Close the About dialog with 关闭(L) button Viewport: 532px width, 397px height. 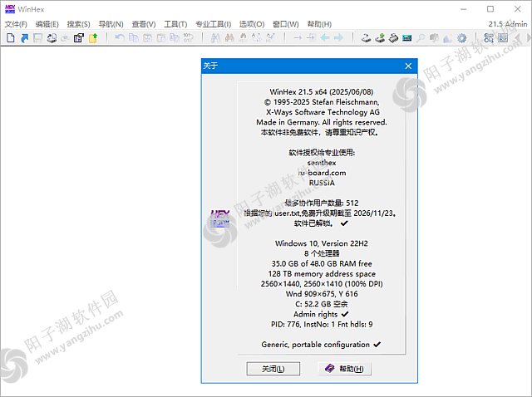coord(273,369)
